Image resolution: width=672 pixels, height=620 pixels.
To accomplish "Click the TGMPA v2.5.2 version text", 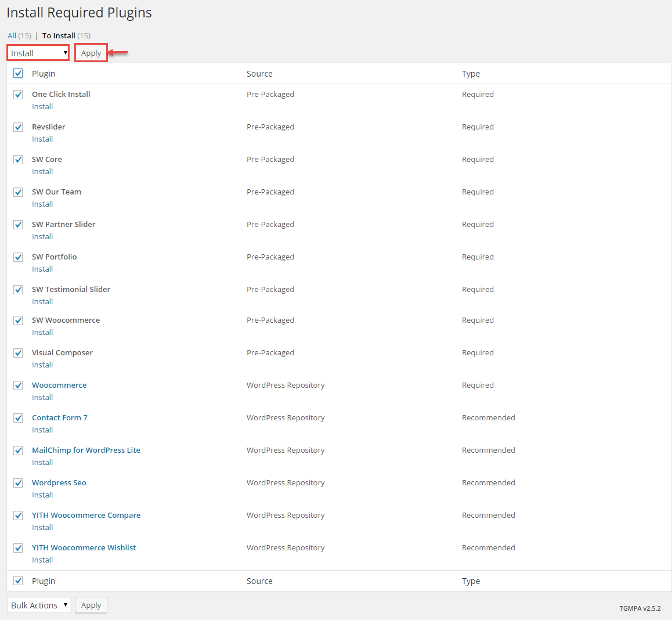I will click(x=640, y=608).
